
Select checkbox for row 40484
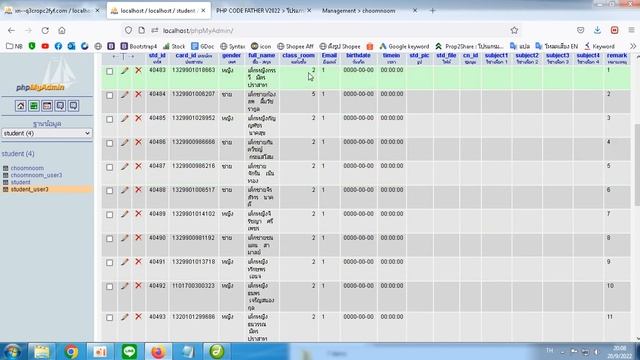[x=109, y=96]
